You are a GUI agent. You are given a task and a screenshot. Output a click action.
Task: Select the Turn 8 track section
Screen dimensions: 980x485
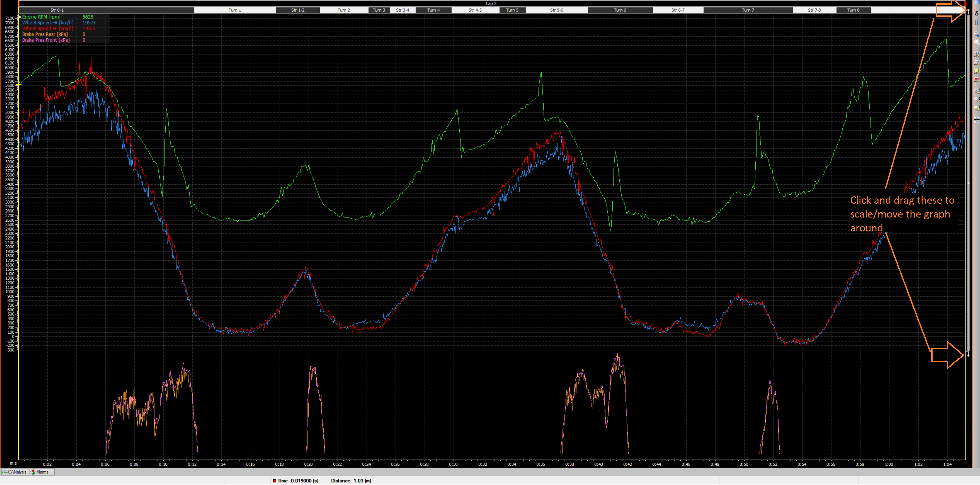853,10
